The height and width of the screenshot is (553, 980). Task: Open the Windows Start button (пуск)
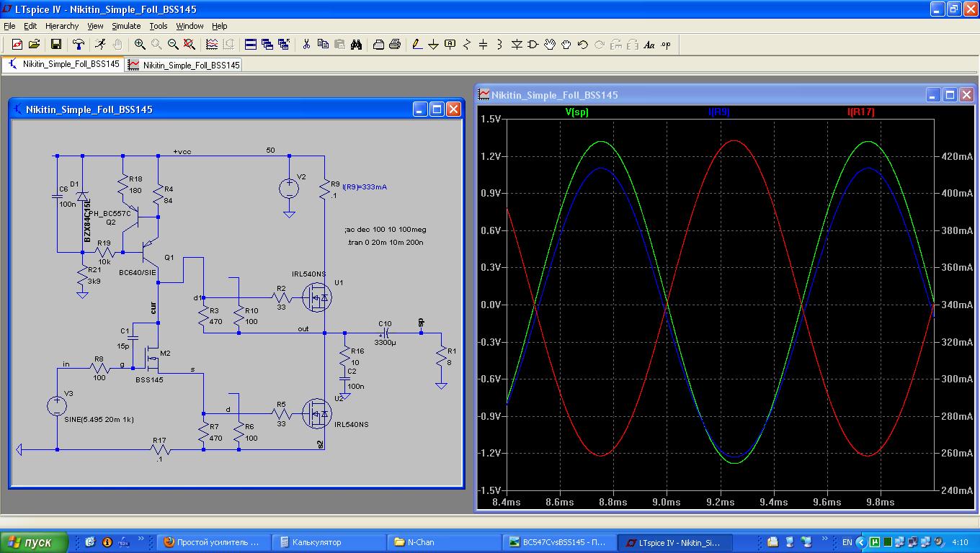coord(35,542)
